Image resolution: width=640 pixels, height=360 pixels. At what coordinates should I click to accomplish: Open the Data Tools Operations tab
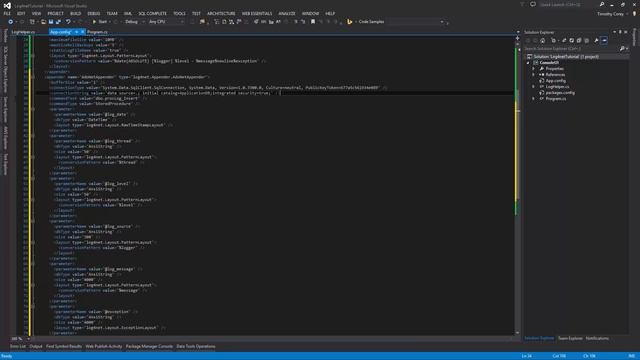pyautogui.click(x=196, y=347)
